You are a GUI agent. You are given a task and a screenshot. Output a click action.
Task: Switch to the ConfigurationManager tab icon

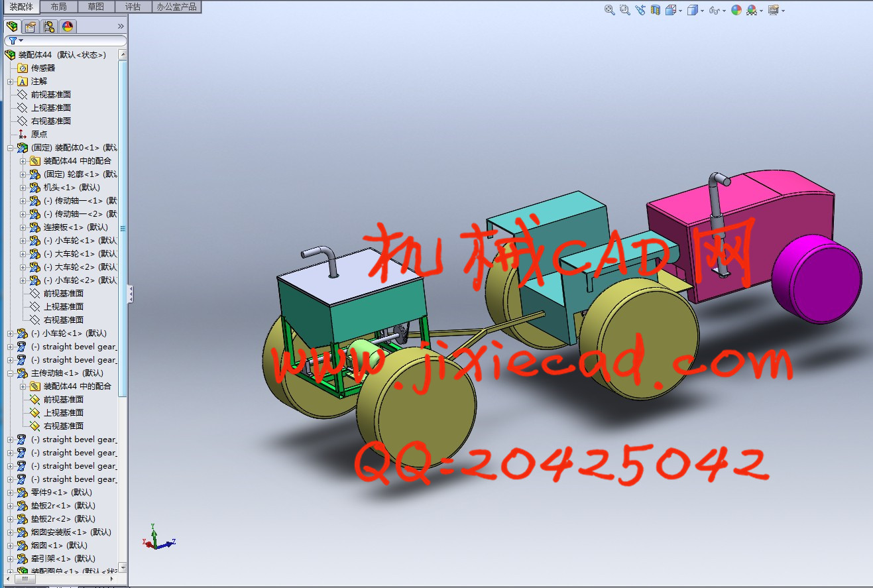[48, 27]
